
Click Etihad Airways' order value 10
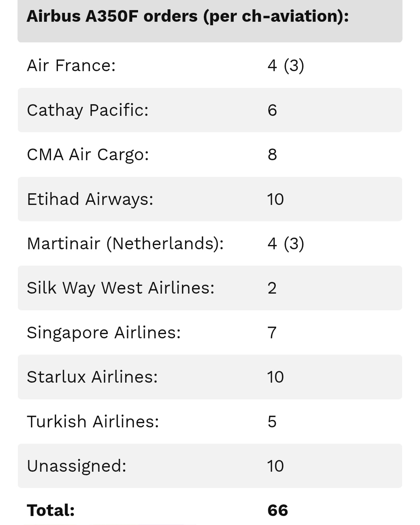click(275, 199)
